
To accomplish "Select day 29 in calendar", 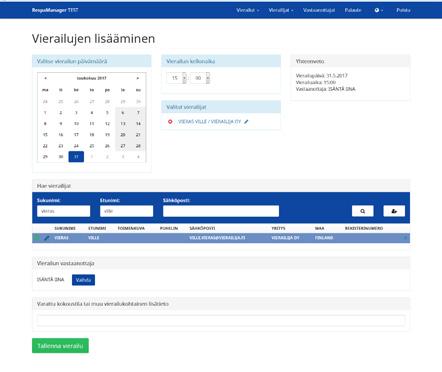I will tap(45, 157).
